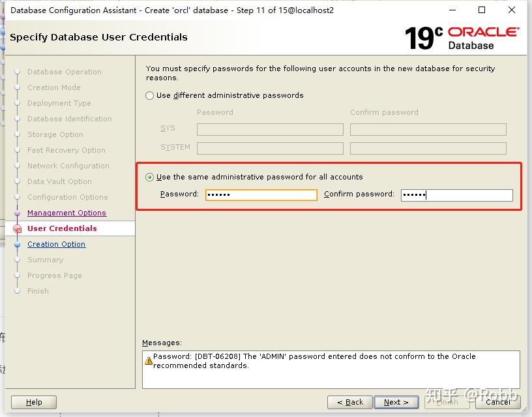Screen dimensions: 532x417
Task: Select 'Use the same administrative password' radio
Action: pyautogui.click(x=150, y=177)
